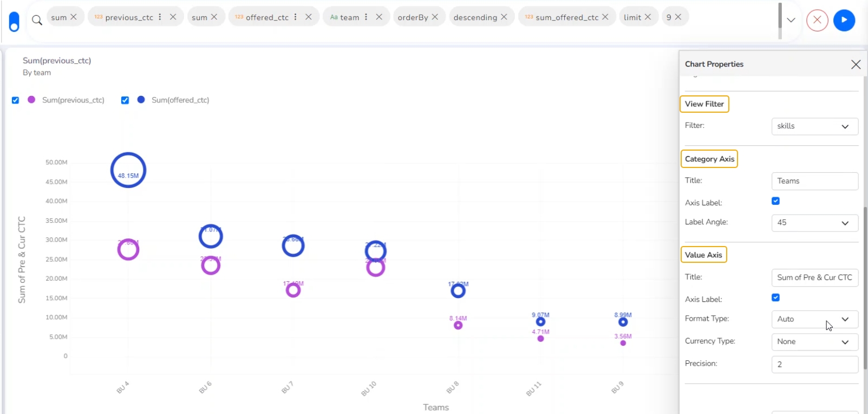Viewport: 868px width, 414px height.
Task: Toggle the Sum(previous_ctc) legend checkbox
Action: [x=16, y=100]
